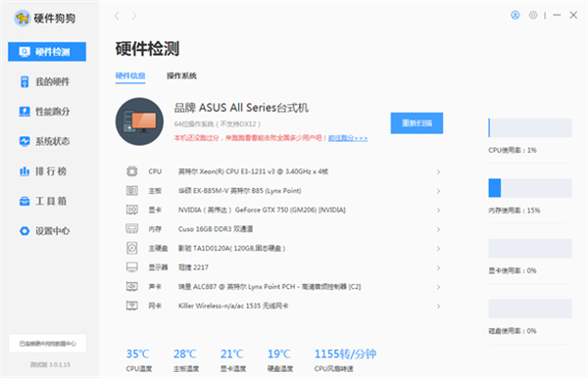Open 工具箱 in the sidebar
Viewport: 588px width, 378px height.
pyautogui.click(x=43, y=201)
